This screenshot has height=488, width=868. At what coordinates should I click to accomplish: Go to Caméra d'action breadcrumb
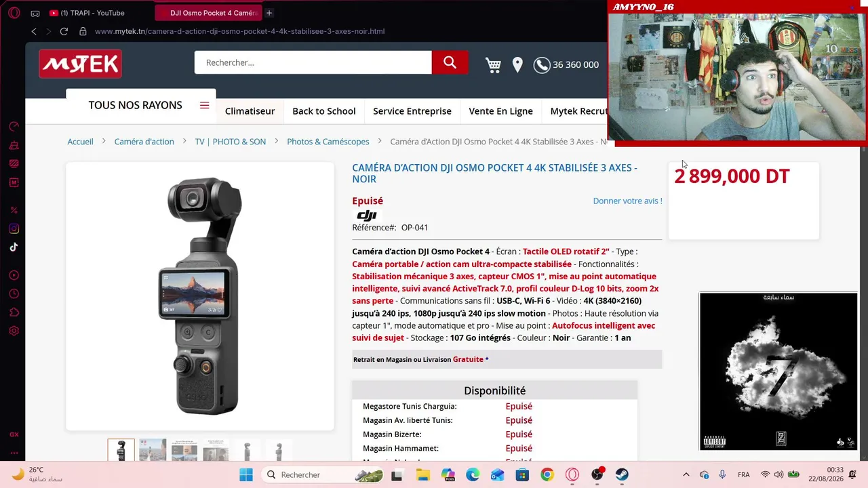click(144, 142)
